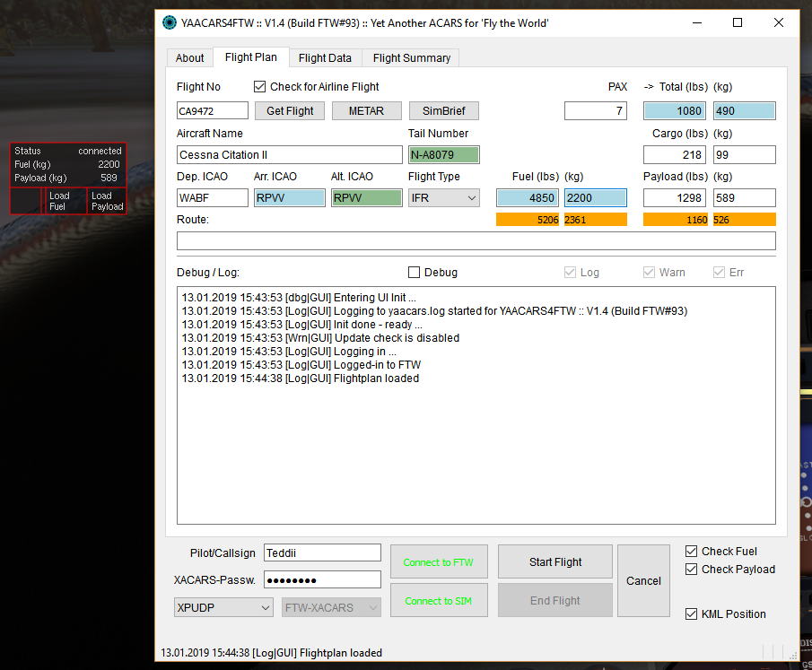The image size is (812, 670).
Task: Click the Start Flight button
Action: pos(555,561)
